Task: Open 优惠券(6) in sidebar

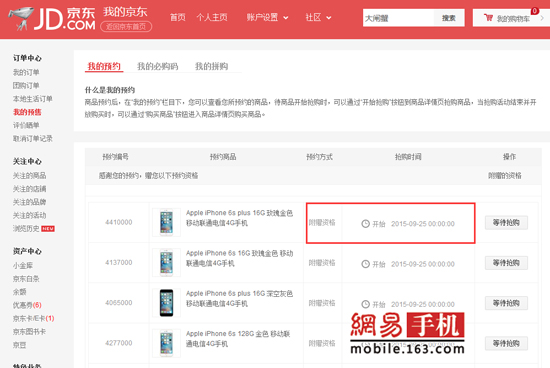Action: 27,305
